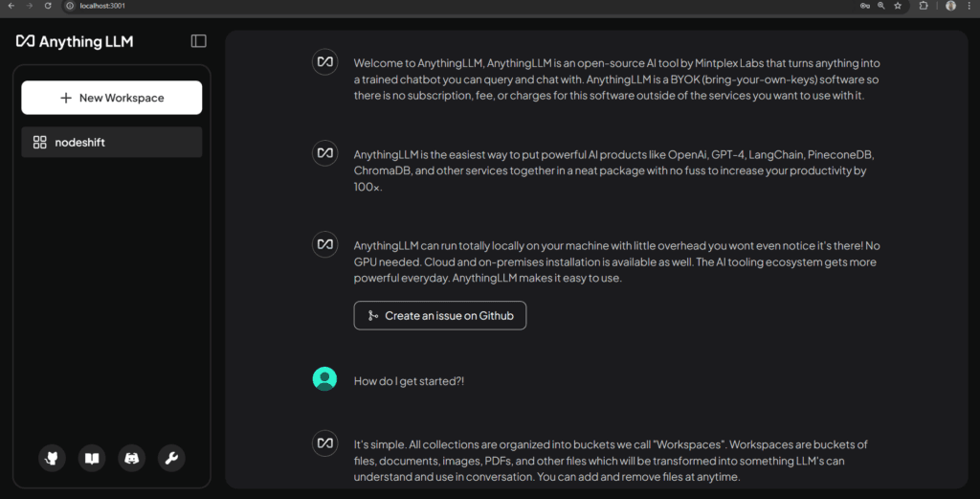Open the browser three-dot menu
This screenshot has height=499, width=980.
(x=969, y=6)
